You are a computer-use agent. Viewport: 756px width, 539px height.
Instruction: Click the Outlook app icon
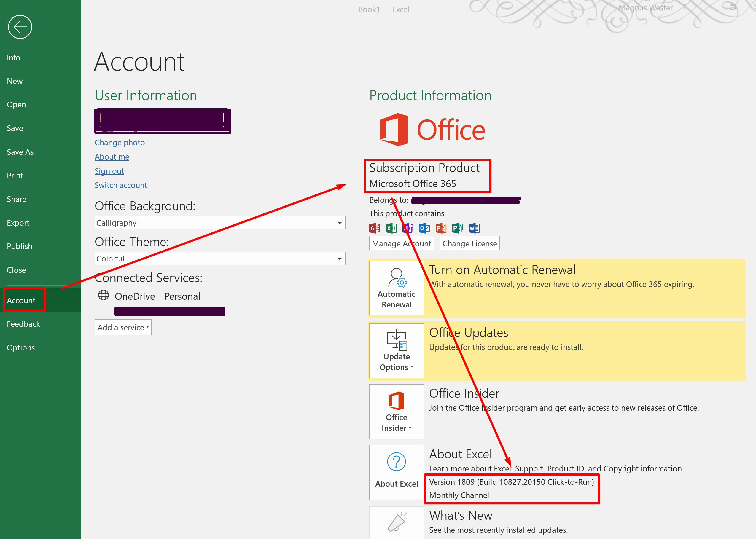(x=424, y=228)
